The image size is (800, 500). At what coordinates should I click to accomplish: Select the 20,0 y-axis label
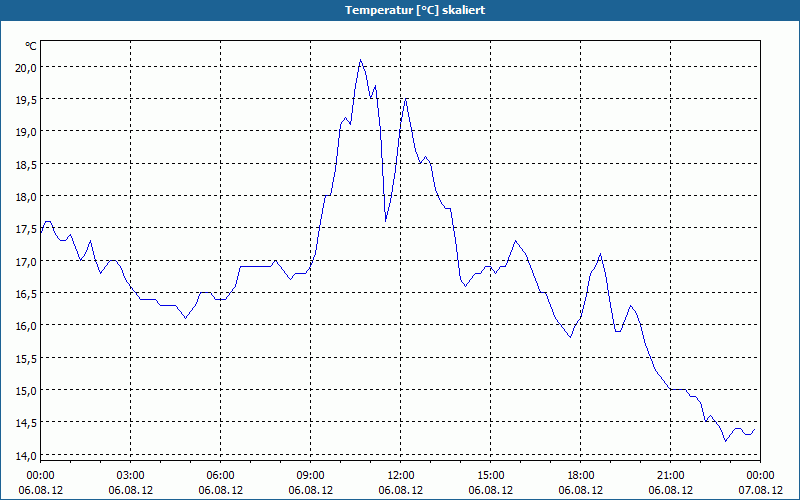26,67
